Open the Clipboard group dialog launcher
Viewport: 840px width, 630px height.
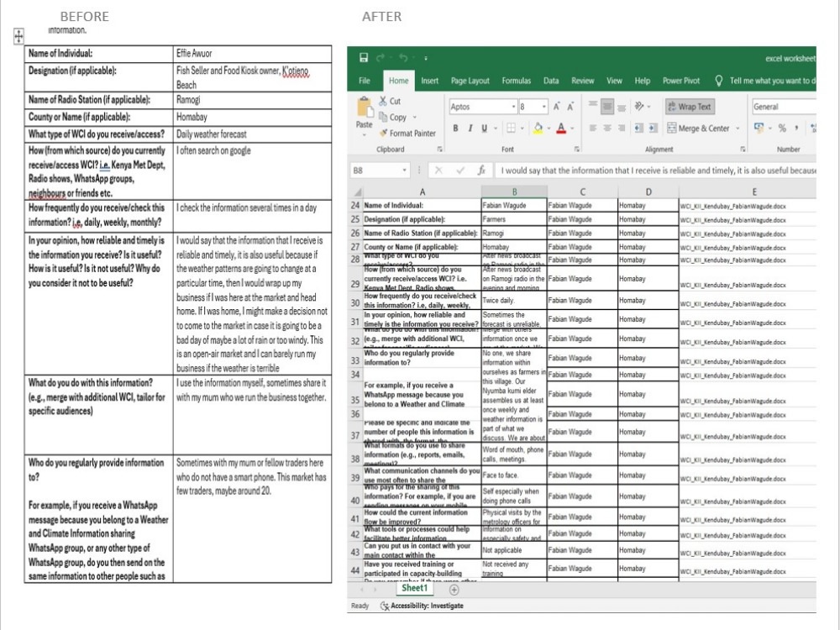coord(440,150)
